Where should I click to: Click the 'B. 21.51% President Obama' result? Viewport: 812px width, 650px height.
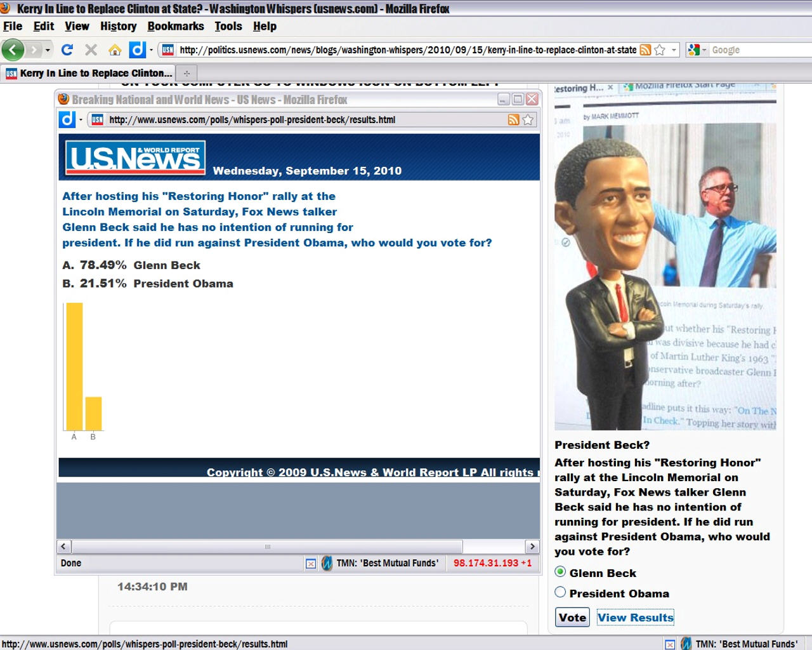click(x=148, y=284)
